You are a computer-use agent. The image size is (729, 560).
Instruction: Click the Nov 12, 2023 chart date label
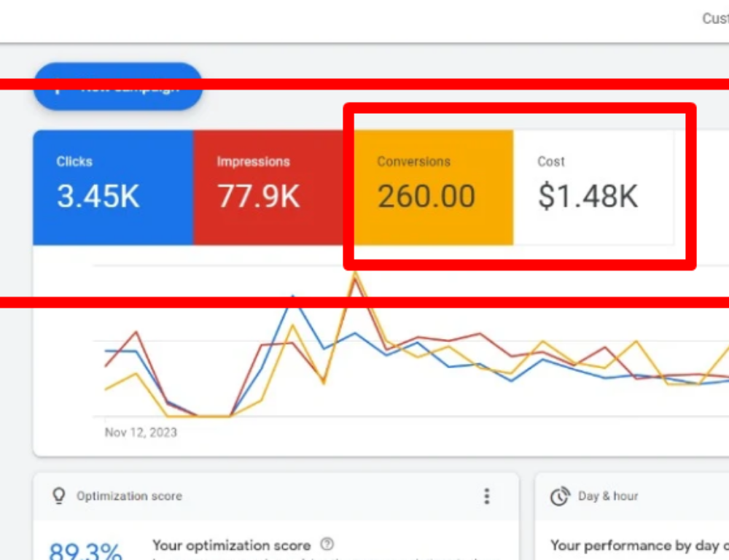(141, 432)
